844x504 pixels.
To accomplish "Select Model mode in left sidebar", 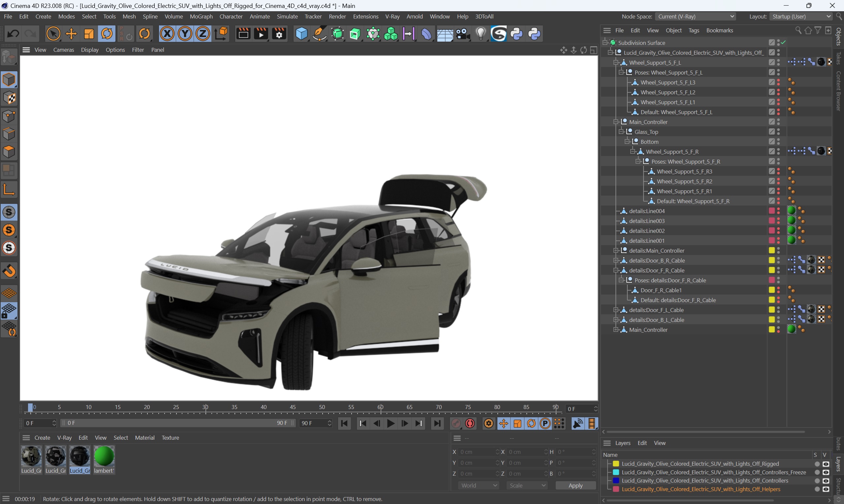I will [x=9, y=79].
